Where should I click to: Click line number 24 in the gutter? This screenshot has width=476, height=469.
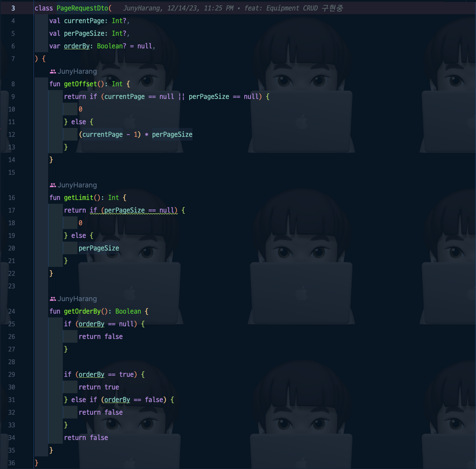tap(11, 311)
